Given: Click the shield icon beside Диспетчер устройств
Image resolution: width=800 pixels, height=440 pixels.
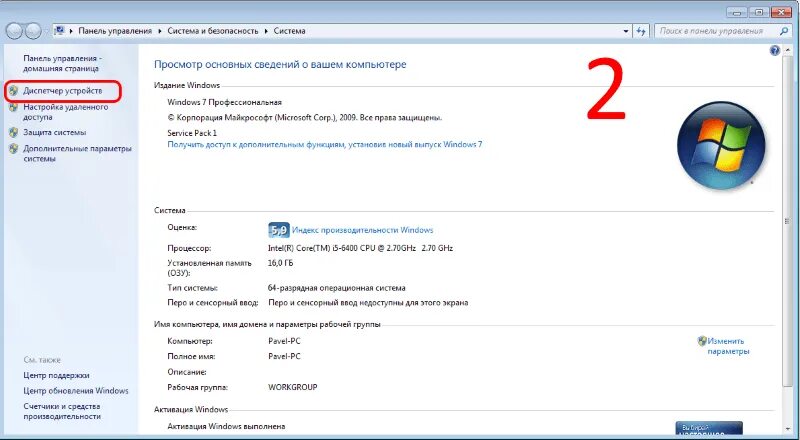Looking at the screenshot, I should pyautogui.click(x=14, y=91).
